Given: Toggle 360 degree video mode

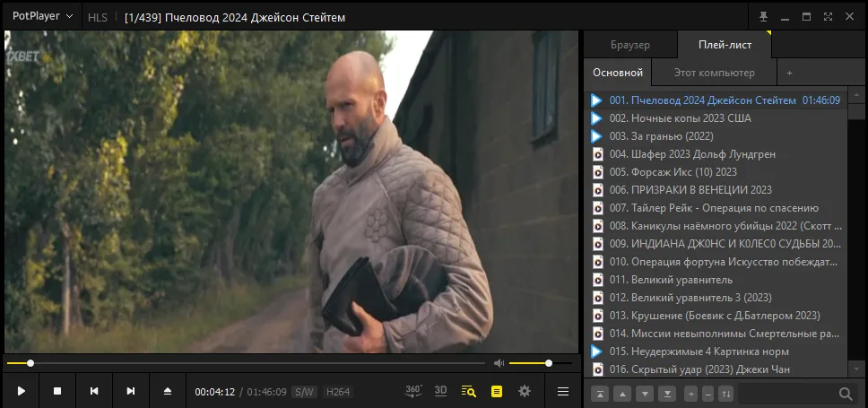Looking at the screenshot, I should [413, 391].
